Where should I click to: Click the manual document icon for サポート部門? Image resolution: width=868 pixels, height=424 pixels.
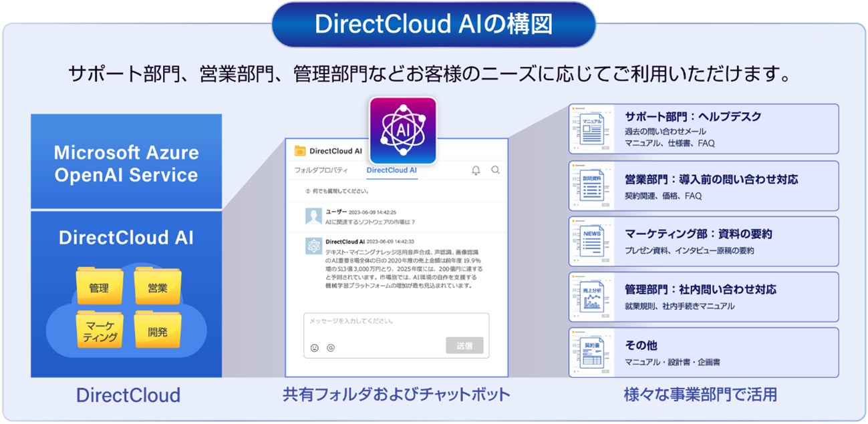click(593, 129)
